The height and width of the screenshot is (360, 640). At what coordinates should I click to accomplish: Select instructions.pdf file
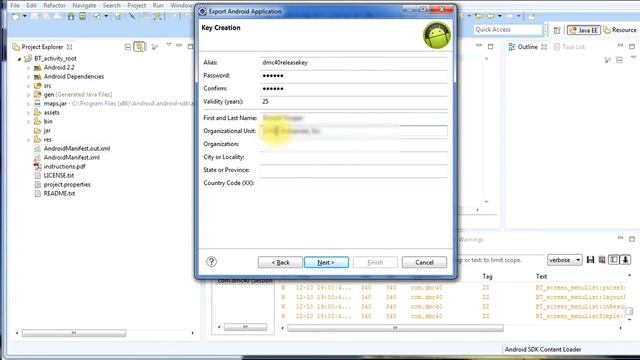64,167
